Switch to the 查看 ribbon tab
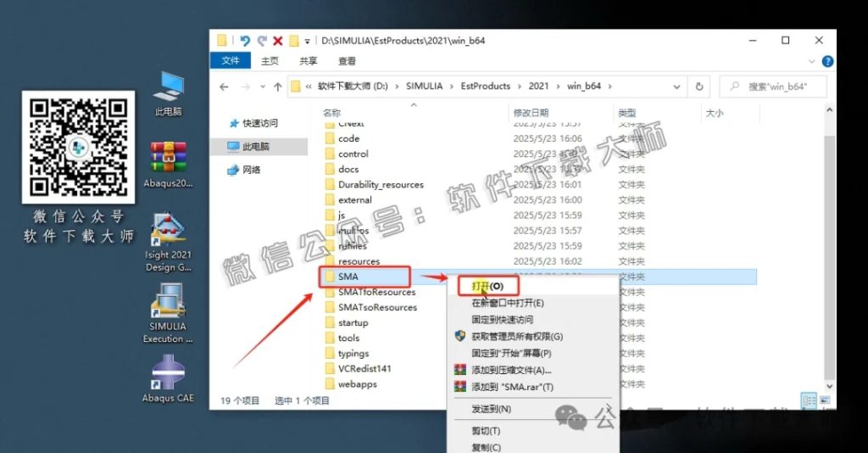The height and width of the screenshot is (453, 868). pyautogui.click(x=347, y=61)
